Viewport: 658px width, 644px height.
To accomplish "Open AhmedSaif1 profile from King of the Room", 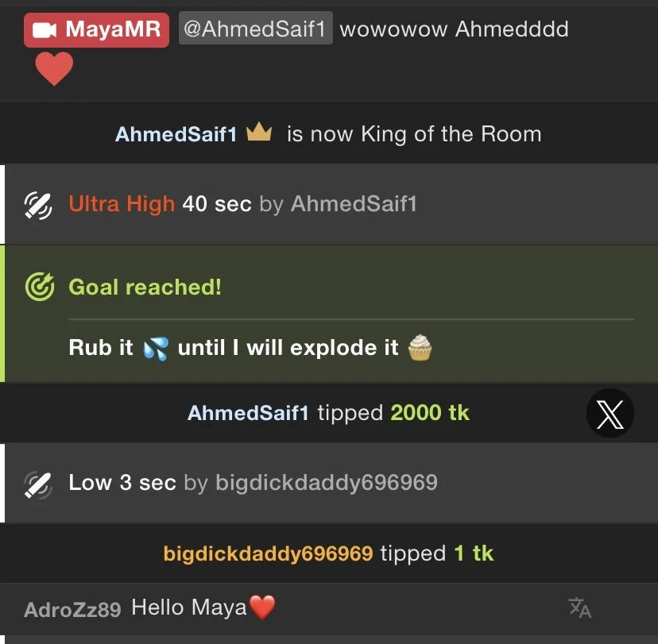I will 176,134.
